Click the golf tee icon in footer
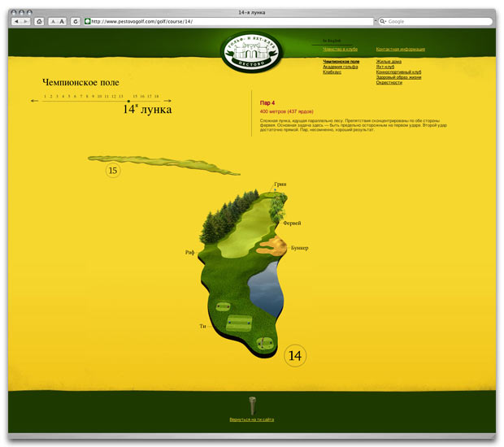The image size is (504, 447). pos(252,403)
